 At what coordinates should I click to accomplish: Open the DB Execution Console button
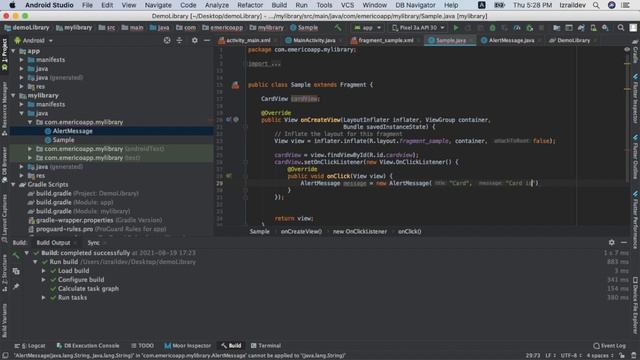click(x=87, y=346)
